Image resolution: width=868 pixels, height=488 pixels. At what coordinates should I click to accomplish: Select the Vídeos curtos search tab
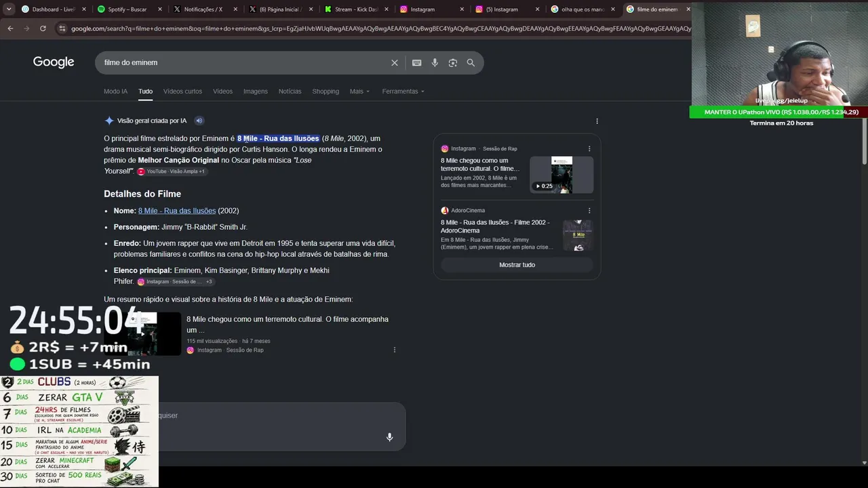pyautogui.click(x=182, y=91)
